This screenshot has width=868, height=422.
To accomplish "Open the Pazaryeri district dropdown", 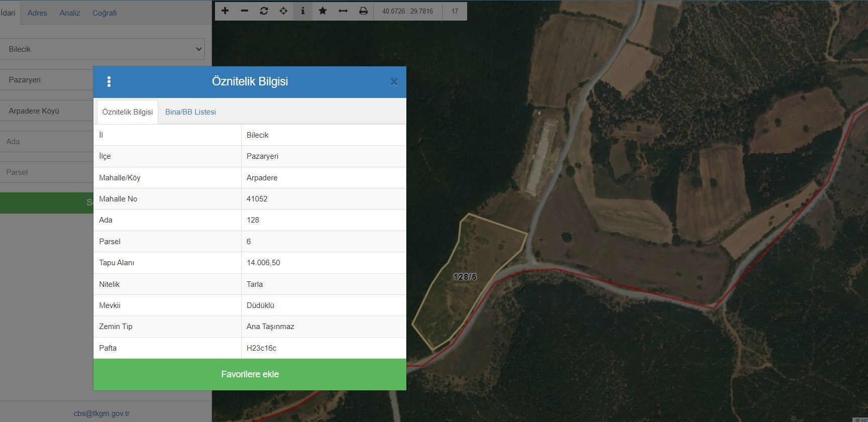I will pyautogui.click(x=48, y=80).
